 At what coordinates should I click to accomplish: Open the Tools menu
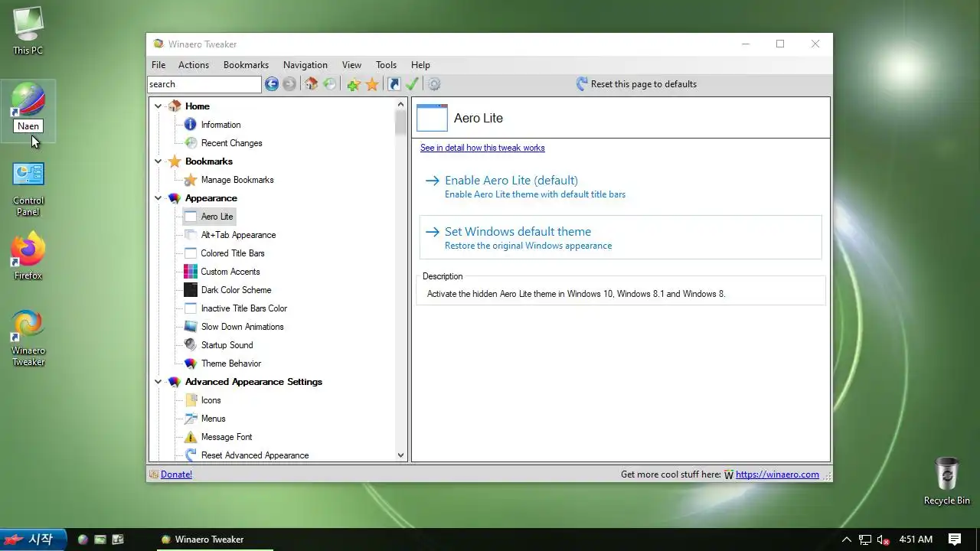(x=386, y=65)
